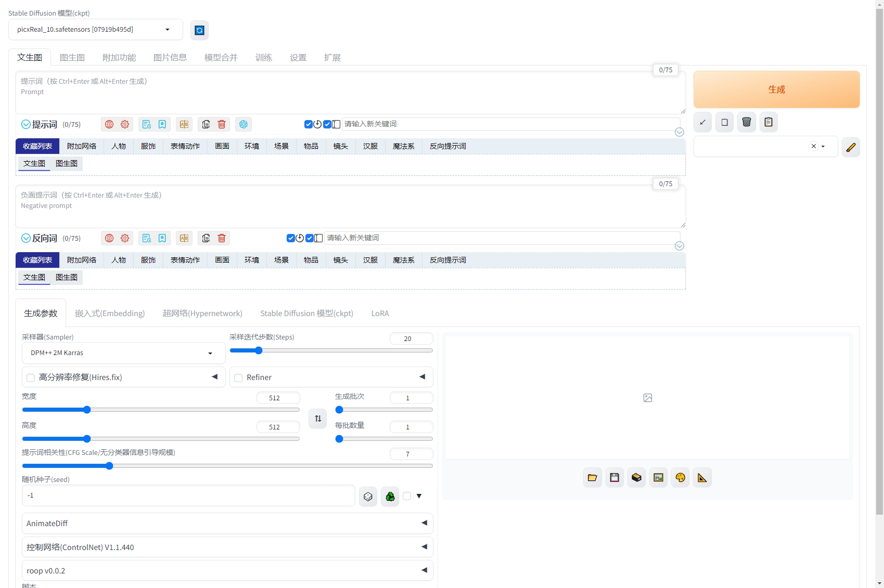
Task: Click the dice random seed icon
Action: (x=368, y=496)
